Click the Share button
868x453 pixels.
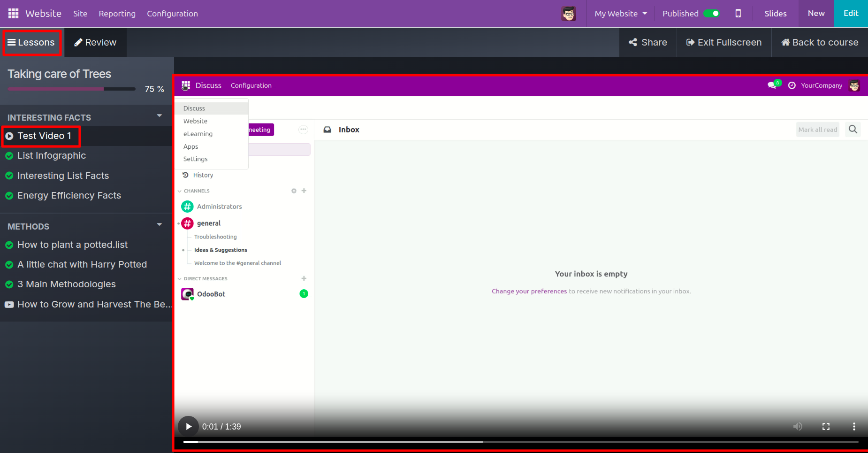pyautogui.click(x=648, y=42)
